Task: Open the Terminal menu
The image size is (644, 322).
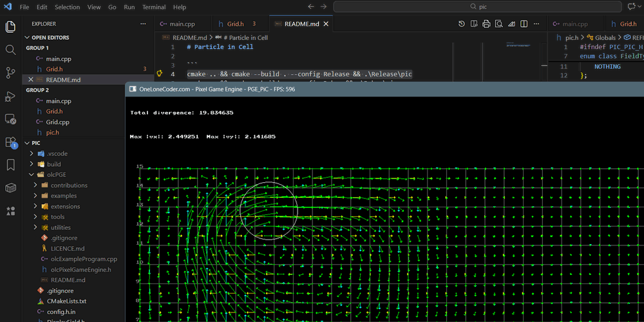Action: (153, 7)
